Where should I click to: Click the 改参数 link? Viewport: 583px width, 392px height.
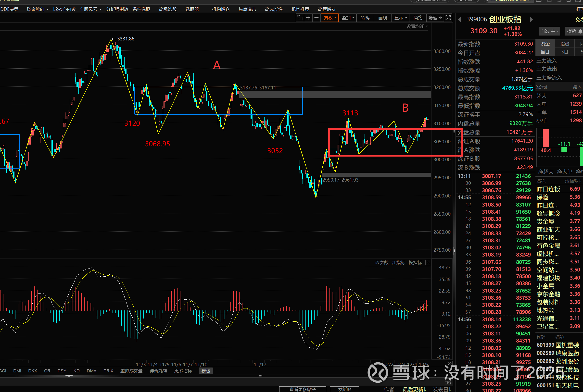click(382, 262)
